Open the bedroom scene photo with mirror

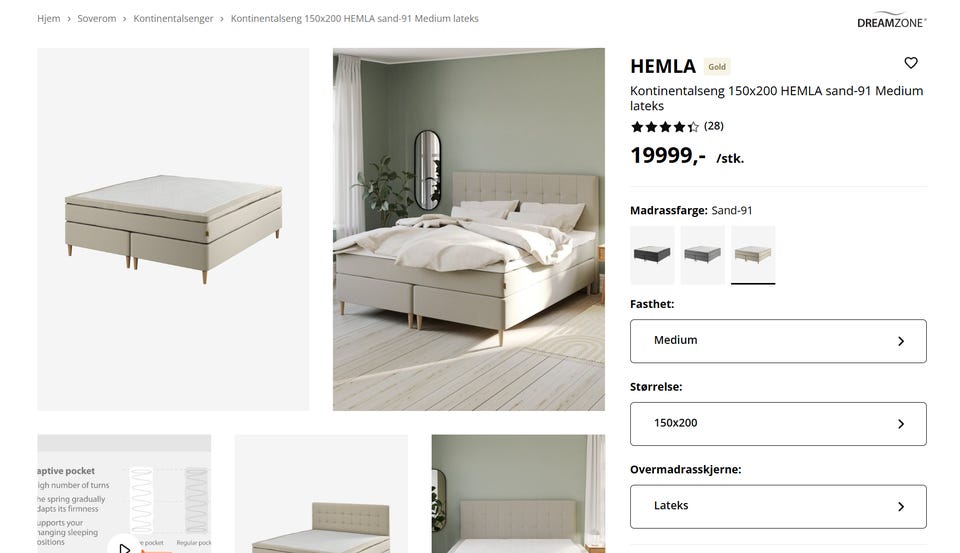tap(468, 229)
